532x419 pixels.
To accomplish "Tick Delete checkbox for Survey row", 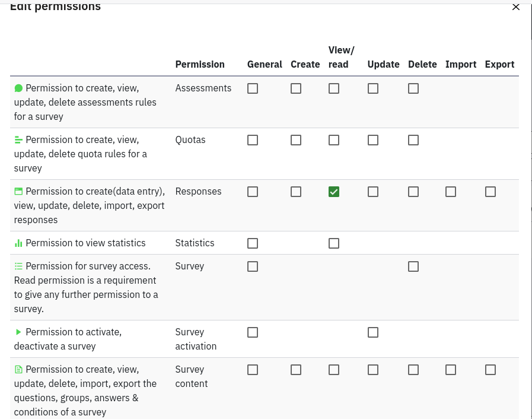I will pos(413,266).
